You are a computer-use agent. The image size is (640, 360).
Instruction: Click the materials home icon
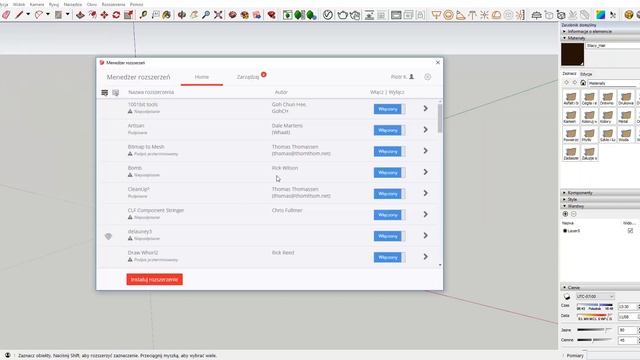(x=583, y=83)
